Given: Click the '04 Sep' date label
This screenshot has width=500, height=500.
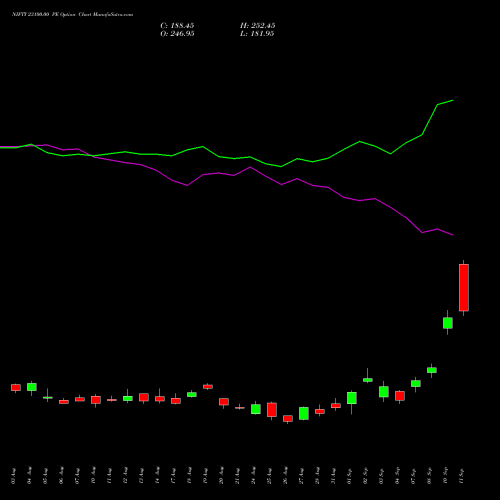Looking at the screenshot, I should tap(398, 476).
